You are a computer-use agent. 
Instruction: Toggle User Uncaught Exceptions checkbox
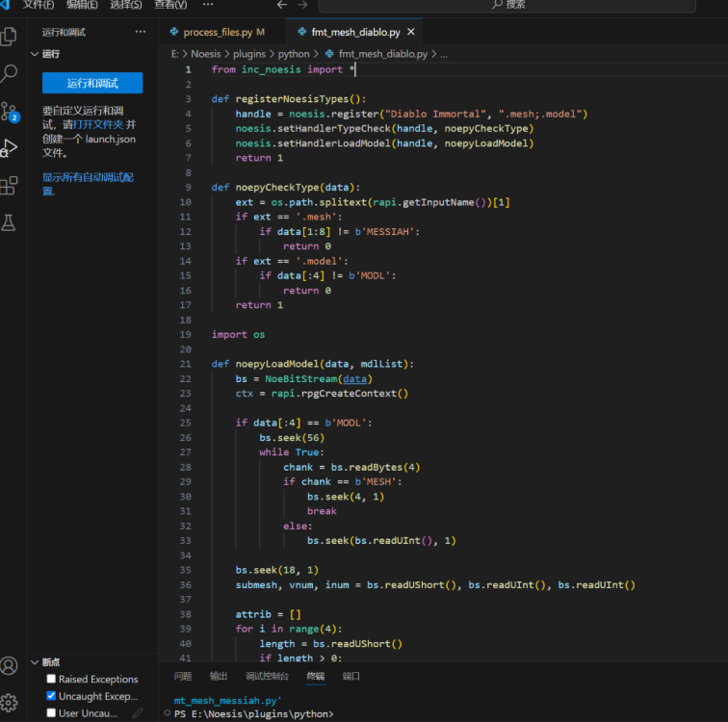pos(51,713)
